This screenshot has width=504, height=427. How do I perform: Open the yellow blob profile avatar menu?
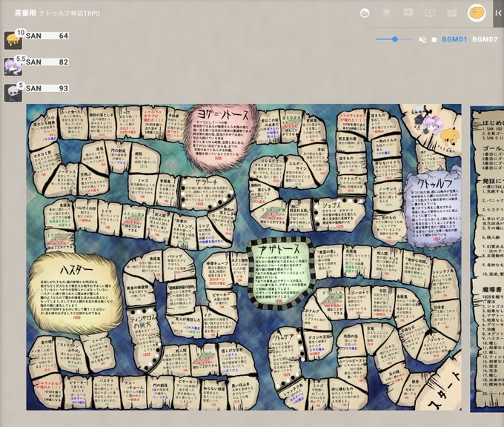point(477,13)
